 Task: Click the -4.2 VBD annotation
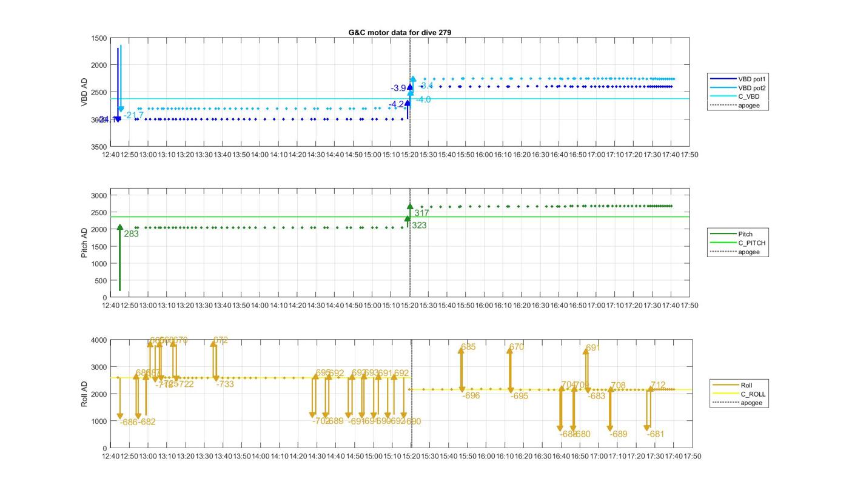pyautogui.click(x=396, y=104)
